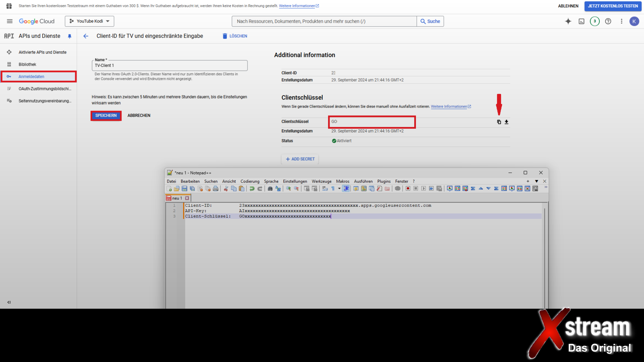Copy the client secret with copy icon

pyautogui.click(x=499, y=122)
